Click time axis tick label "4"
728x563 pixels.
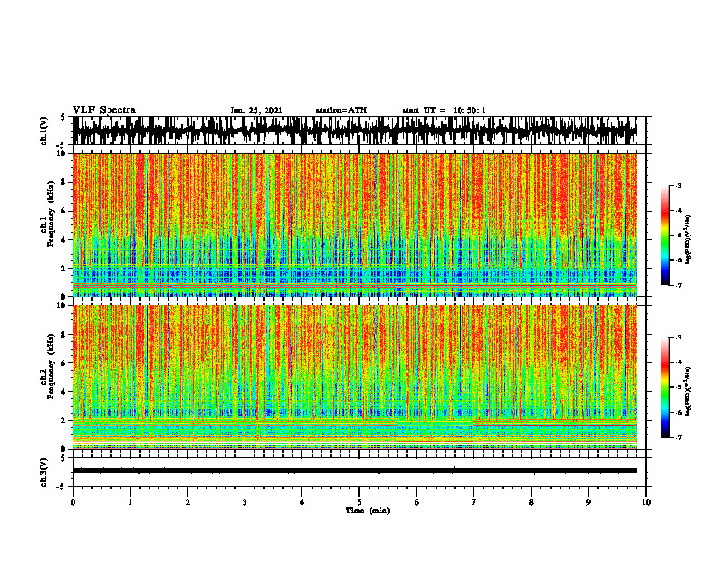click(x=301, y=502)
